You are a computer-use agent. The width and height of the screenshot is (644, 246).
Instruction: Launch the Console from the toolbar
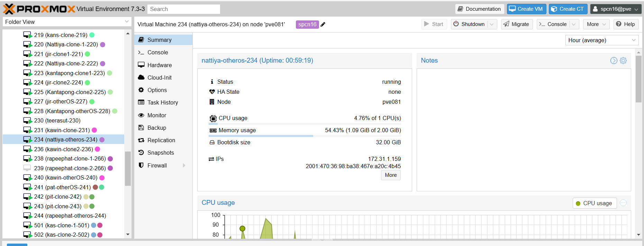point(554,24)
